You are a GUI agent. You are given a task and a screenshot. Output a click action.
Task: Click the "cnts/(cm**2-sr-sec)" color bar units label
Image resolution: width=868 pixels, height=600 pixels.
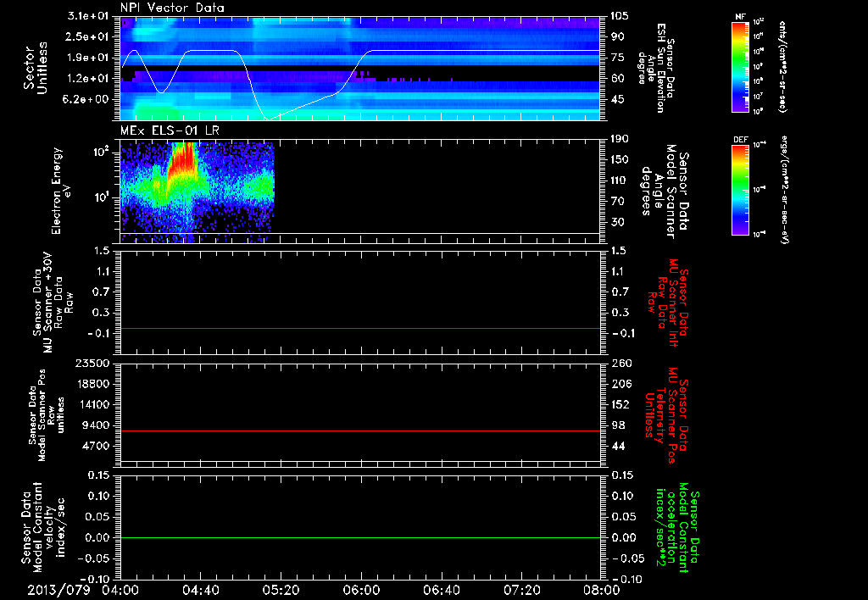pos(782,66)
